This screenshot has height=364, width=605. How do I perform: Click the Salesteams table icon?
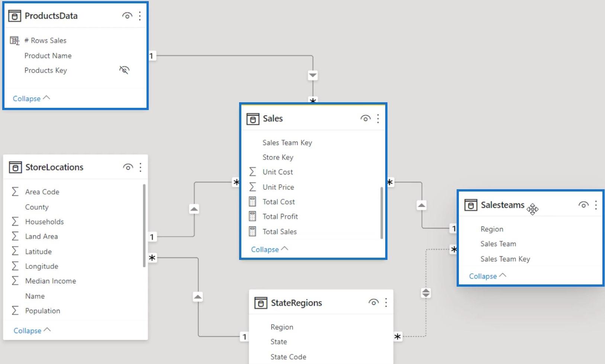point(471,205)
